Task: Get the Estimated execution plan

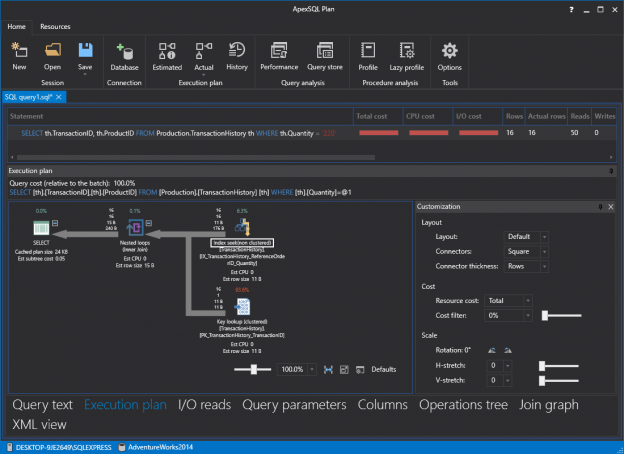Action: [167, 51]
